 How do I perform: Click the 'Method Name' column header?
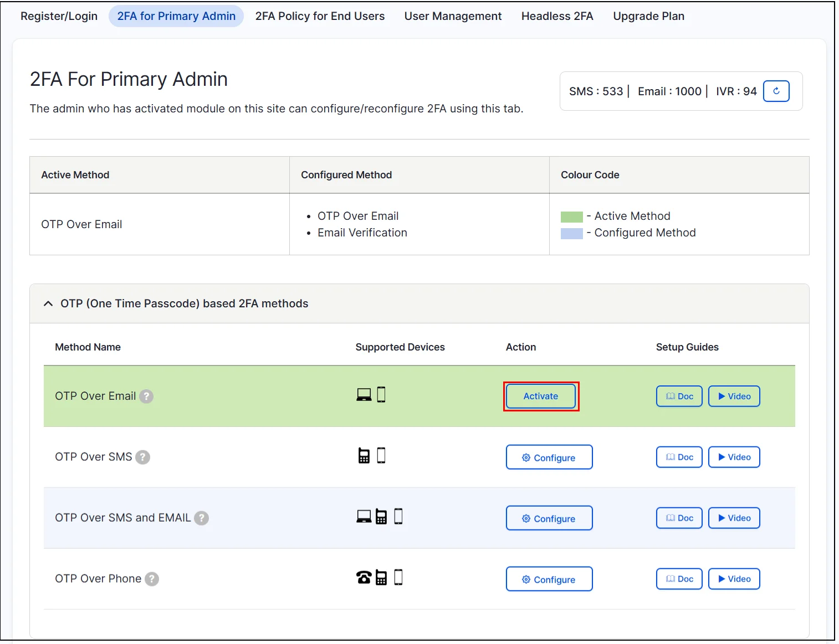pyautogui.click(x=88, y=347)
